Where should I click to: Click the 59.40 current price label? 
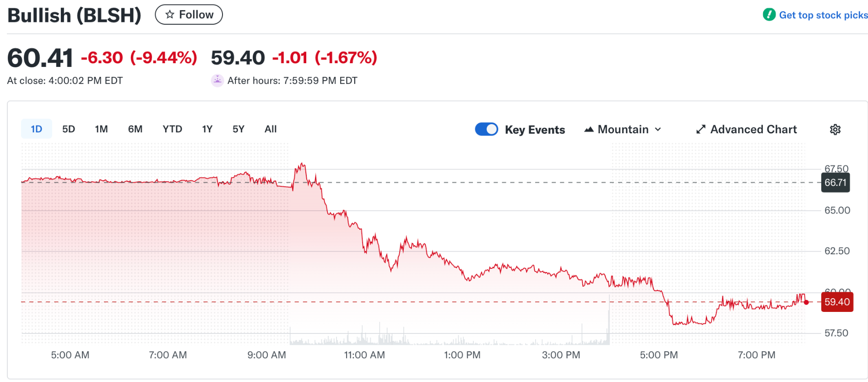[837, 302]
